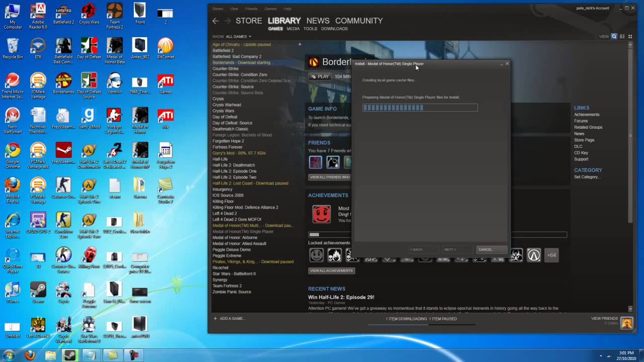Open the Day of Defeat Source desktop shortcut
The width and height of the screenshot is (644, 362).
tap(89, 86)
